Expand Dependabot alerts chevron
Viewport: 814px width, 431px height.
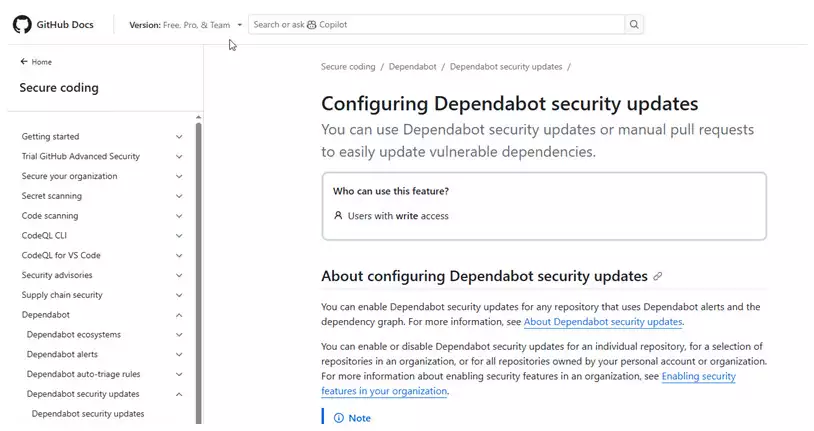[x=179, y=354]
